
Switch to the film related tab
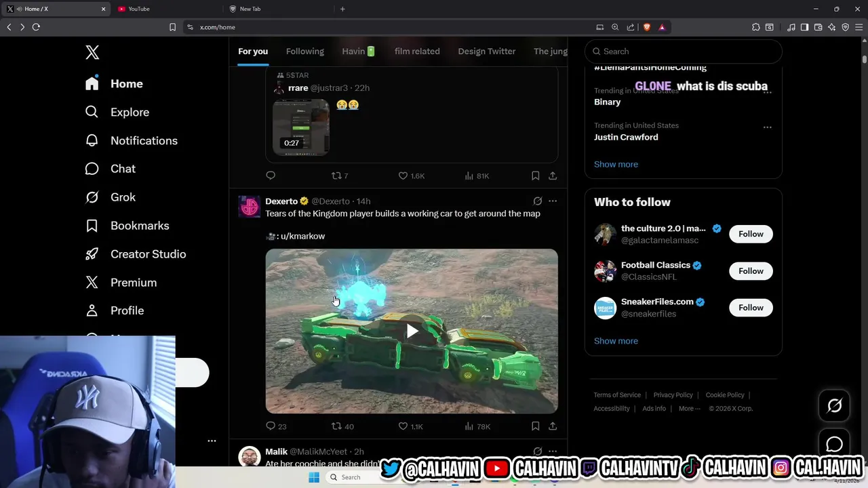[x=417, y=52]
